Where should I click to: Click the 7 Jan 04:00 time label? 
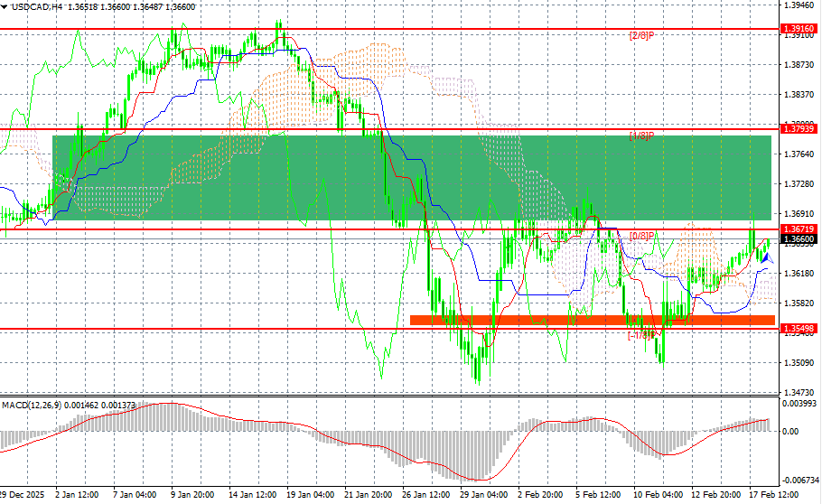[135, 495]
